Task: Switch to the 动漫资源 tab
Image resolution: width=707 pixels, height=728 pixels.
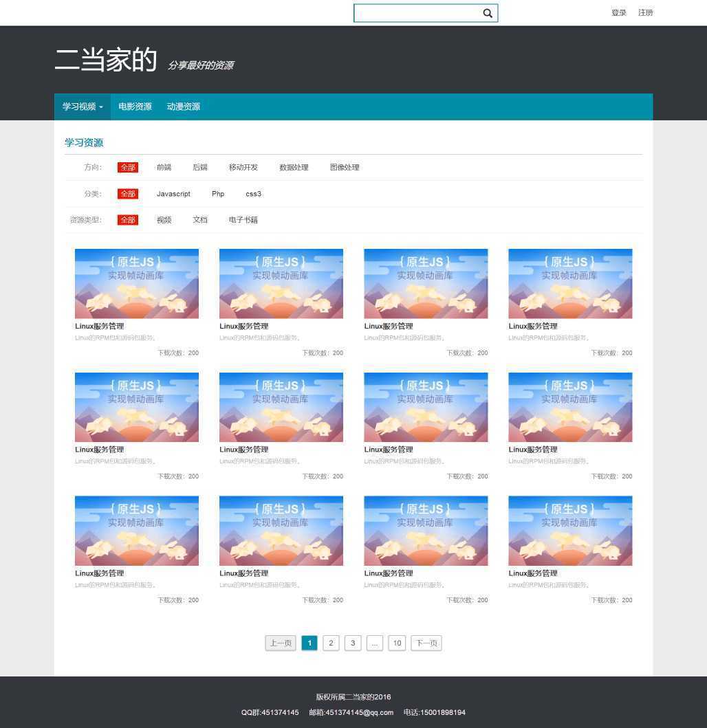Action: coord(183,107)
